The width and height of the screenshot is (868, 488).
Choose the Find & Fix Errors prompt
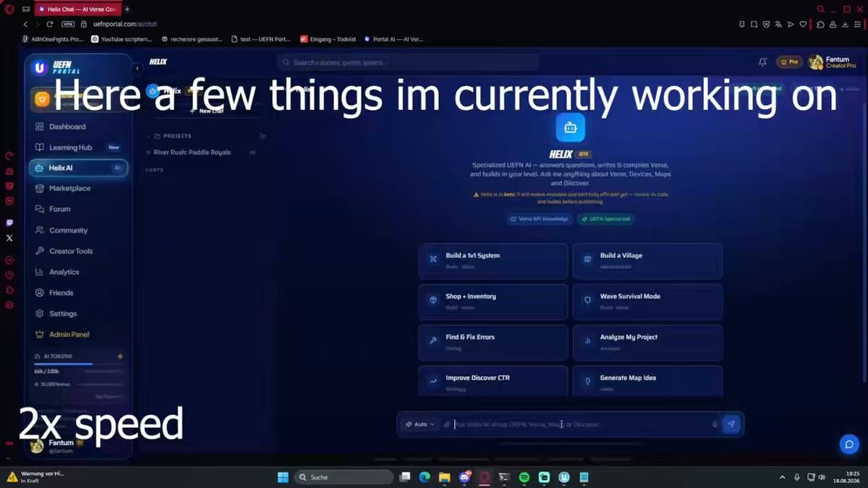[493, 343]
